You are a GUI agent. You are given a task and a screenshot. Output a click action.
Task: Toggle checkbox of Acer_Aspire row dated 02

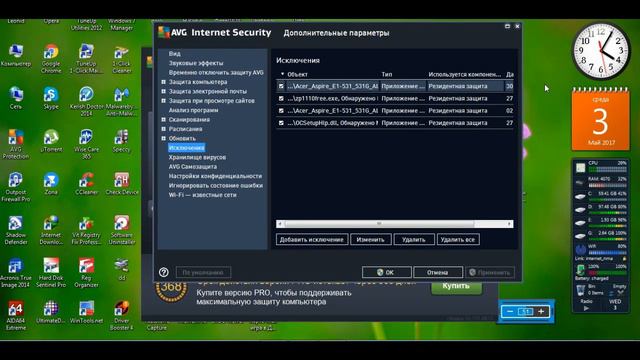point(281,111)
